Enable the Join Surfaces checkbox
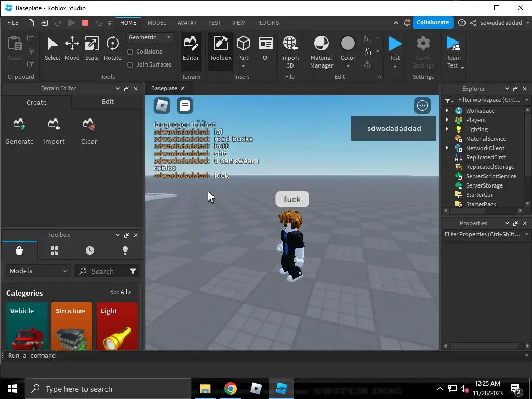The width and height of the screenshot is (532, 399). [130, 64]
